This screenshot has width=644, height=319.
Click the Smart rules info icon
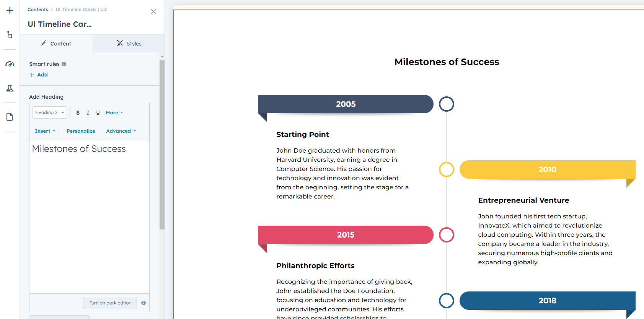tap(64, 64)
